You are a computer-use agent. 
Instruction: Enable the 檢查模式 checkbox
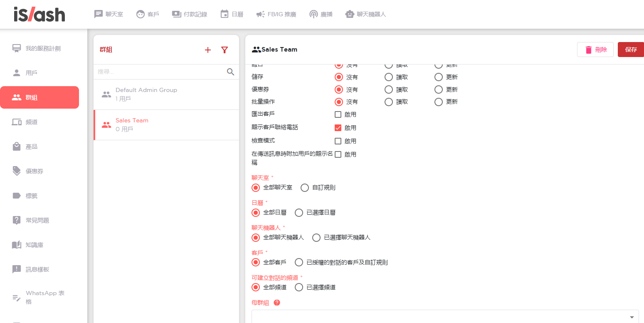coord(338,141)
